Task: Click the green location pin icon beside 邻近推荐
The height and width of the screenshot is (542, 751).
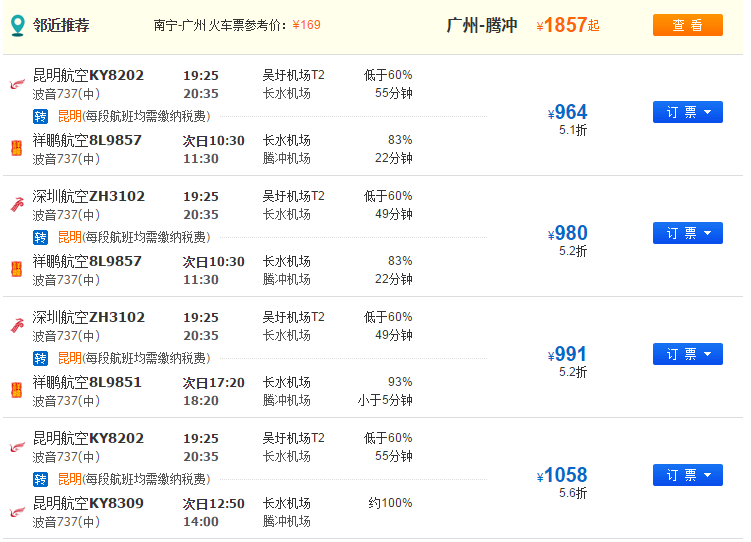Action: pyautogui.click(x=18, y=25)
